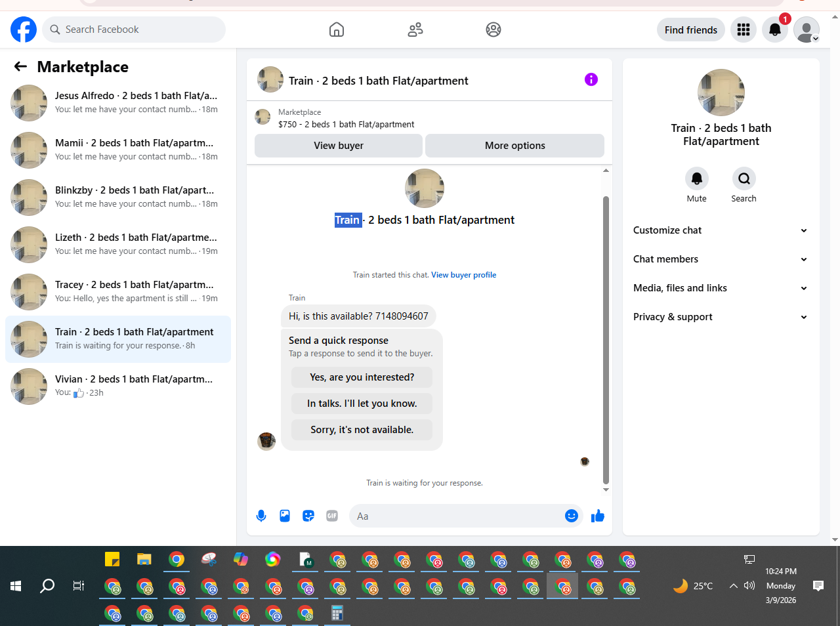
Task: Open File Explorer from taskbar
Action: (x=144, y=559)
